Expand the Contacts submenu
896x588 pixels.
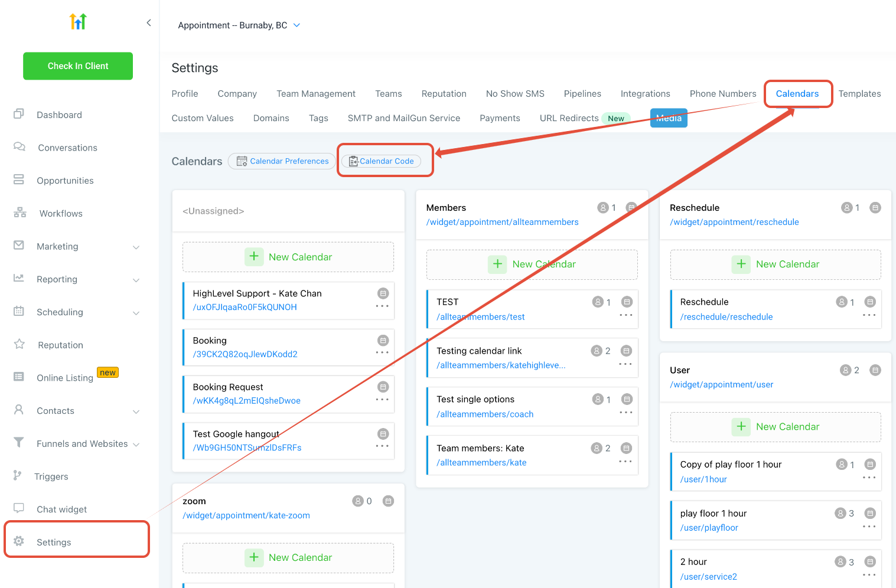click(136, 412)
